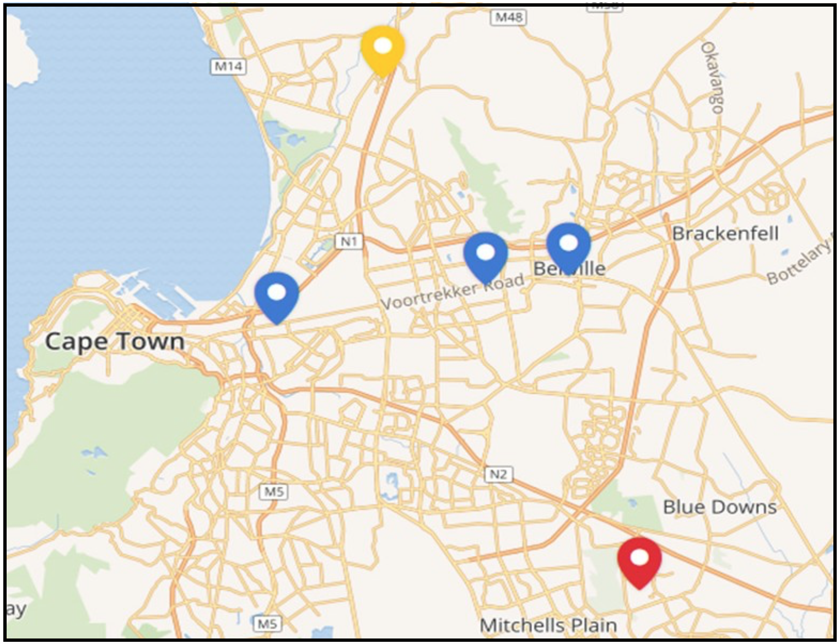
Task: Click the Okavango road label
Action: [x=712, y=78]
